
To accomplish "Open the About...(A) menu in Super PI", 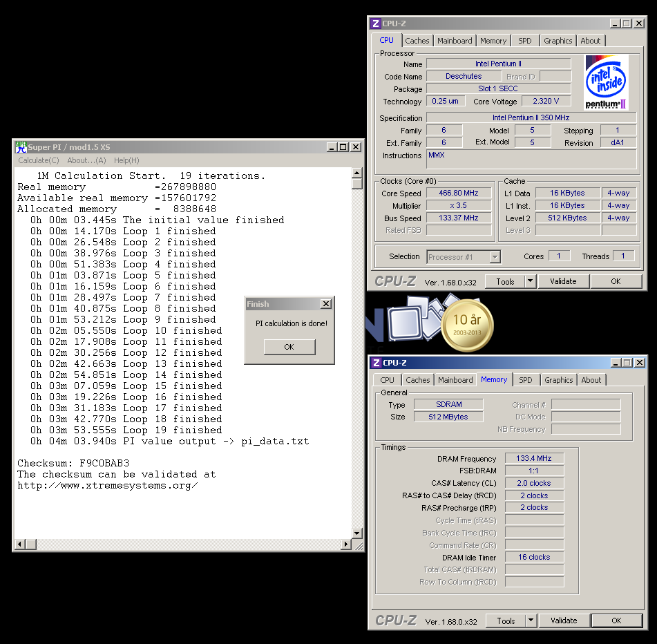I will click(86, 160).
